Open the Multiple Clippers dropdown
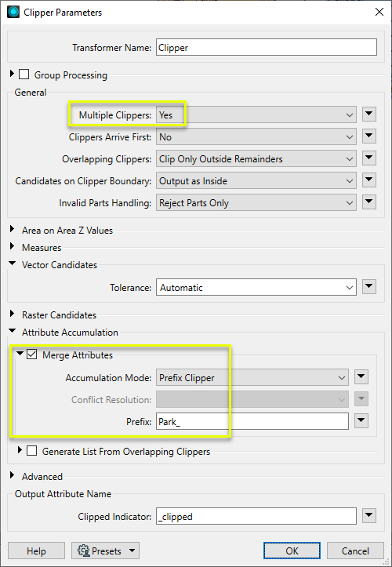The width and height of the screenshot is (392, 567). pyautogui.click(x=256, y=115)
